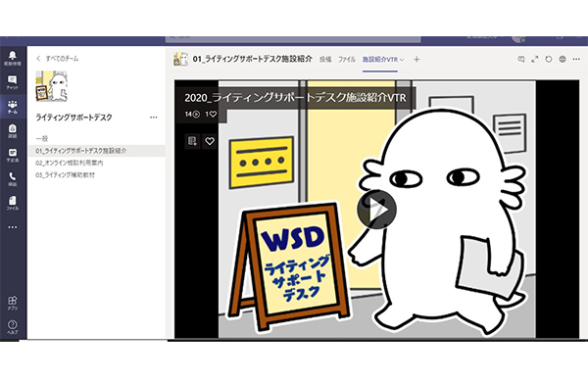
Task: Play the facility introduction video
Action: tap(376, 210)
